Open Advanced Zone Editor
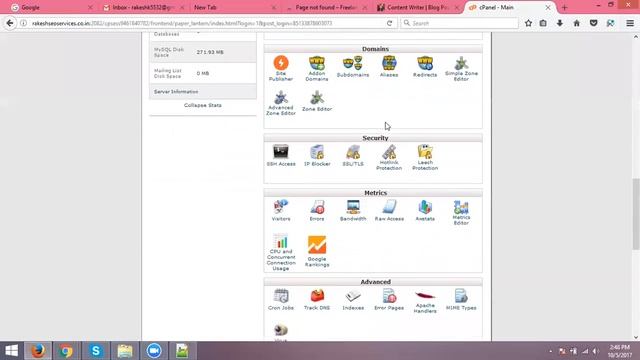This screenshot has width=640, height=360. click(281, 103)
